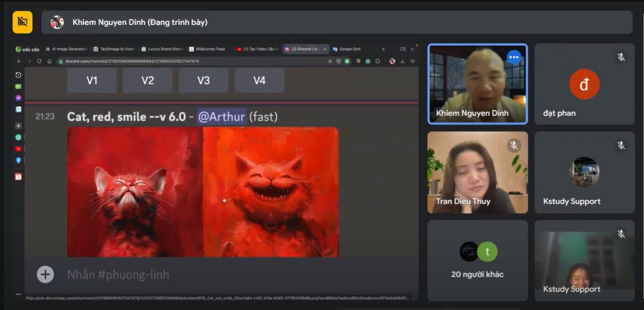Click the Facebook icon in the browser sidebar
This screenshot has width=644, height=310.
pos(18,160)
